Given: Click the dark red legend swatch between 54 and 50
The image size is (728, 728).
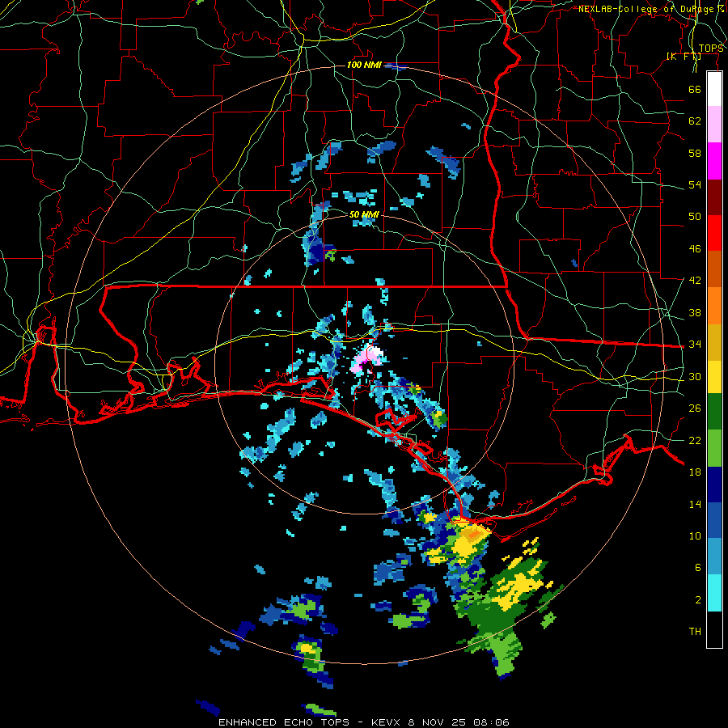Looking at the screenshot, I should coord(714,197).
